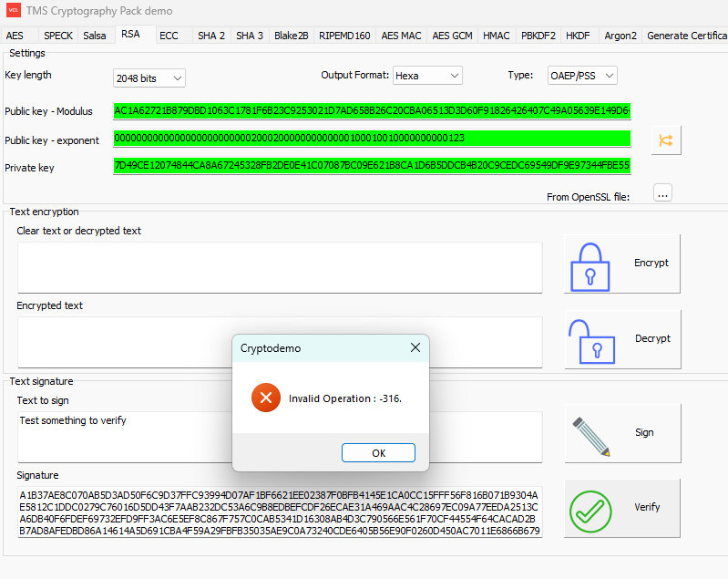This screenshot has height=579, width=728.
Task: Close the Cryptodemo error dialog
Action: pos(415,348)
